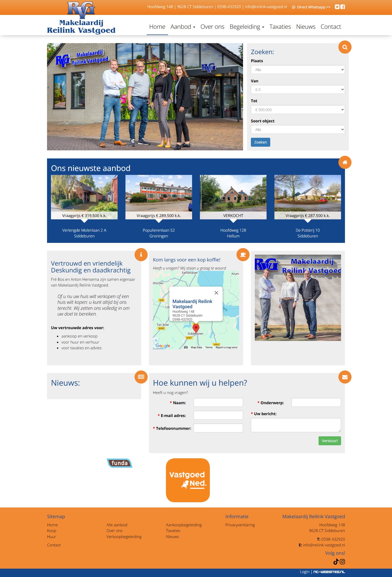Open the Twitter icon in the top bar
The width and height of the screenshot is (392, 577).
(337, 7)
